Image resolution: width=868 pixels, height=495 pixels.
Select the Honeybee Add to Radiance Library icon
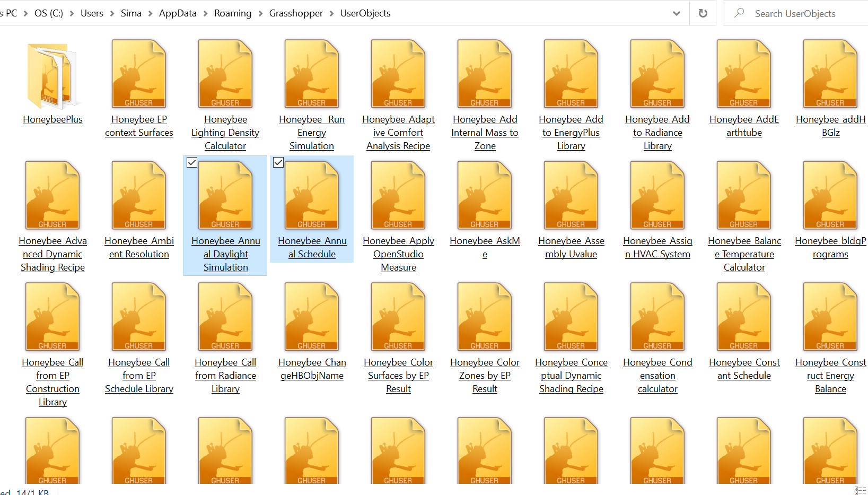pyautogui.click(x=657, y=74)
